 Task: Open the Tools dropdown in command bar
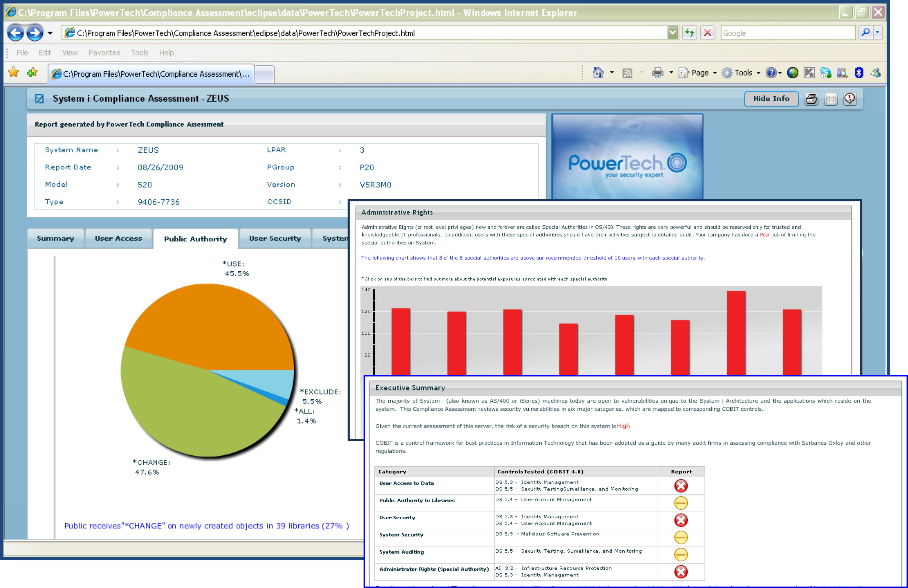coord(741,72)
